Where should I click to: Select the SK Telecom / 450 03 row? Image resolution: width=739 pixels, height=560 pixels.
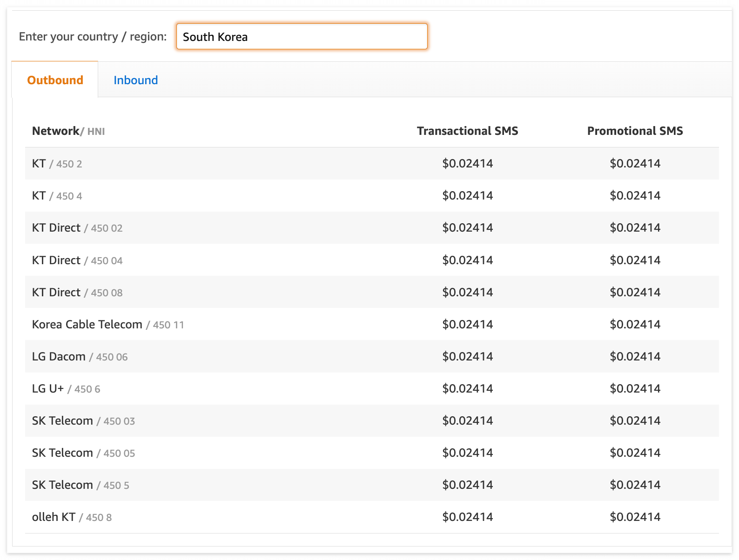pos(372,420)
